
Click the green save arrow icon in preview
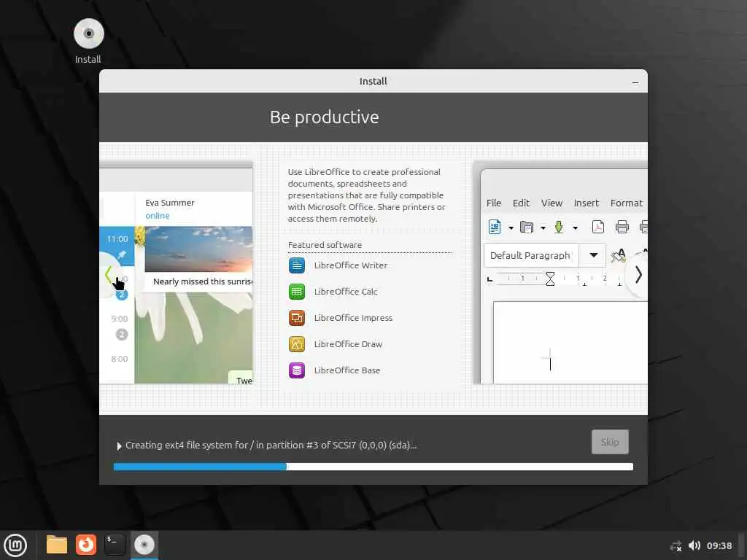559,227
